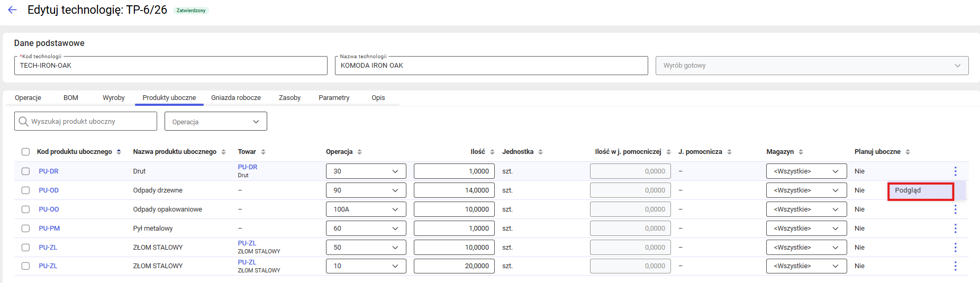The width and height of the screenshot is (980, 283).
Task: Sort by Nazwa produktu ubocznego sort icon
Action: click(x=223, y=152)
